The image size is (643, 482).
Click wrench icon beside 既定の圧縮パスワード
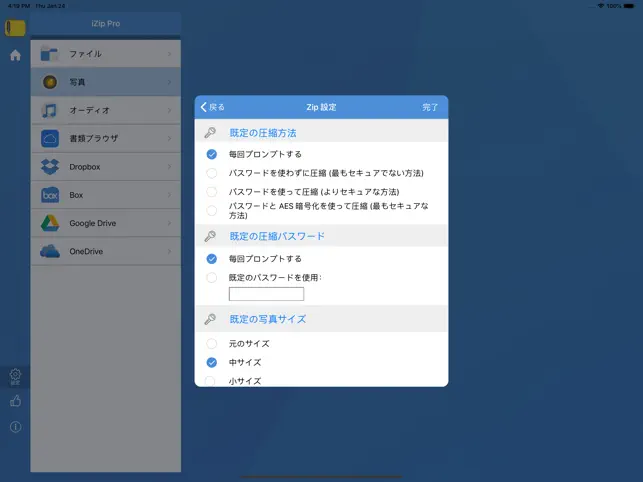click(x=210, y=236)
